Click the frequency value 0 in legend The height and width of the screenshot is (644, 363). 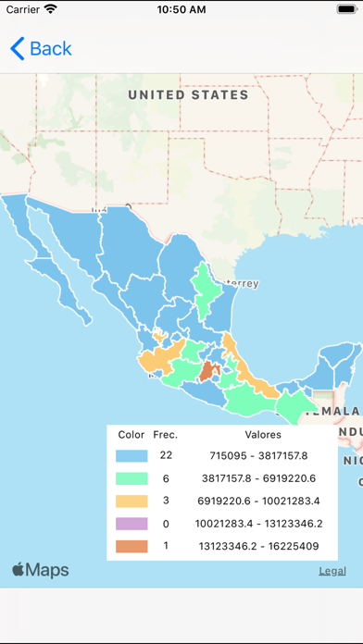coord(166,524)
